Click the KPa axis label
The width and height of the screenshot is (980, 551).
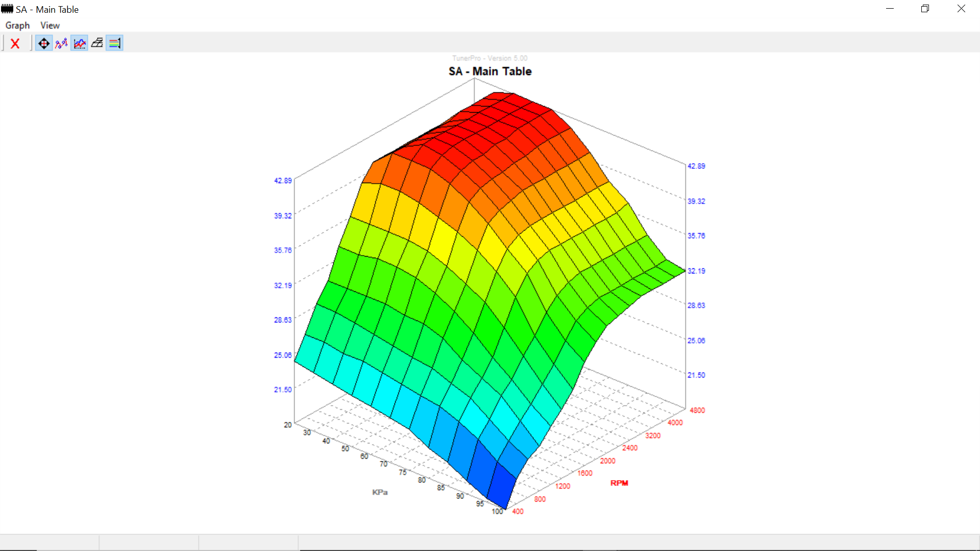(x=380, y=492)
